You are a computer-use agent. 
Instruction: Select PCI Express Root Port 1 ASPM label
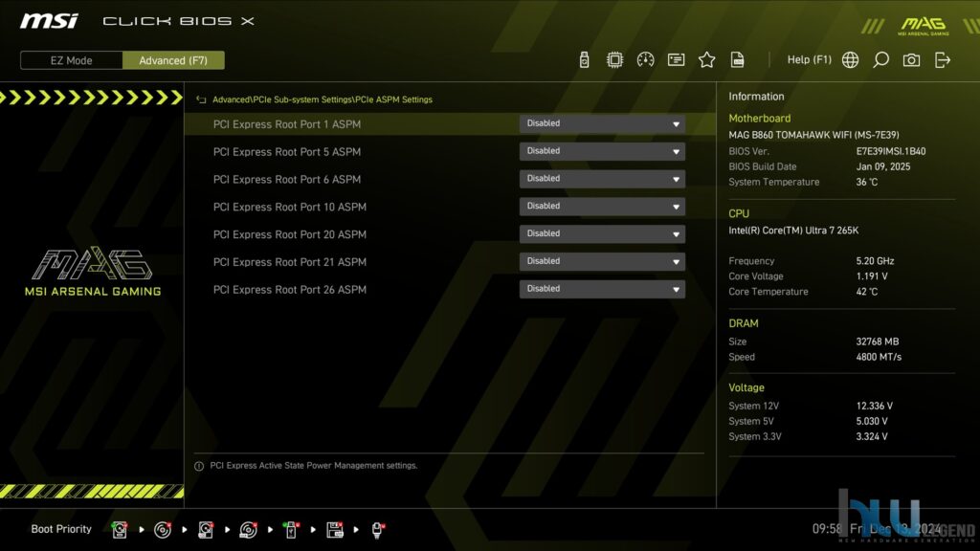coord(287,124)
